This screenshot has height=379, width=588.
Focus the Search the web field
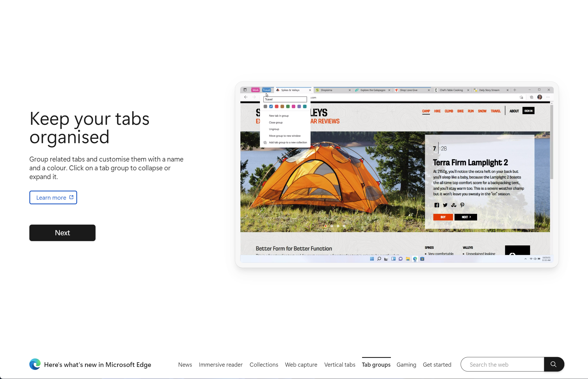[502, 364]
